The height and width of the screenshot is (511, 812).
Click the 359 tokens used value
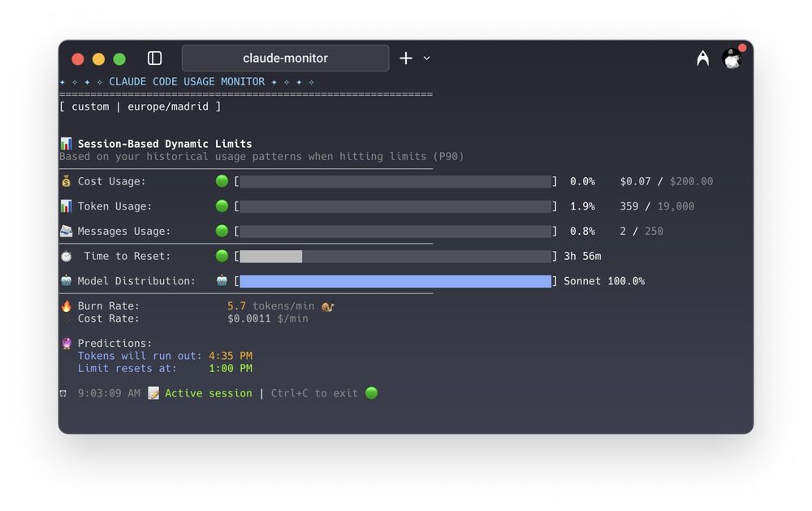629,206
